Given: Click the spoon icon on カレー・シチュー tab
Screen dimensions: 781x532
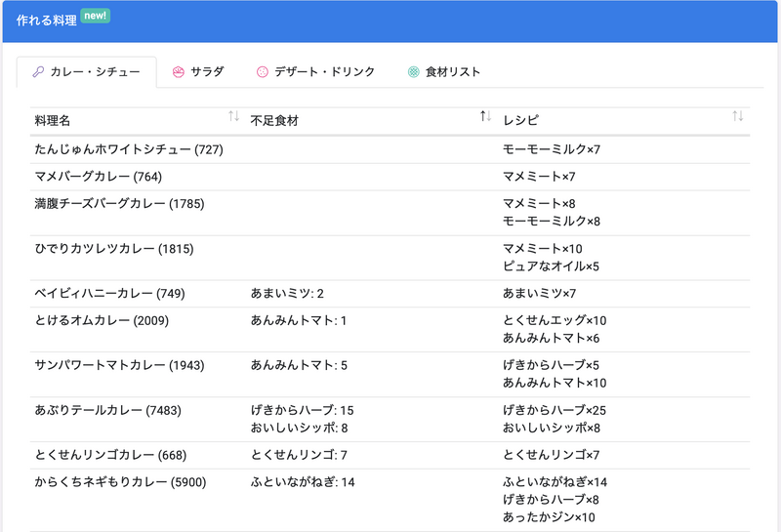Looking at the screenshot, I should pyautogui.click(x=37, y=72).
